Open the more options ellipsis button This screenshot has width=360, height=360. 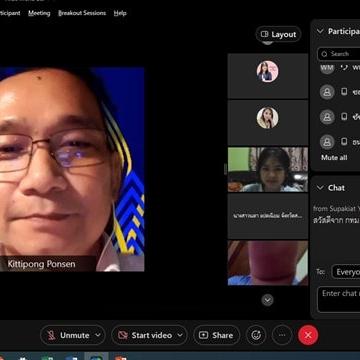(x=282, y=335)
